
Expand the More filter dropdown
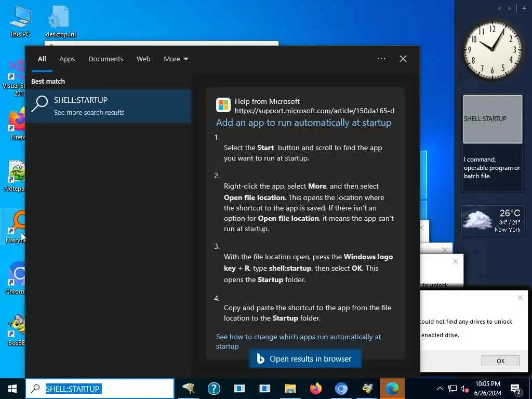(x=176, y=59)
